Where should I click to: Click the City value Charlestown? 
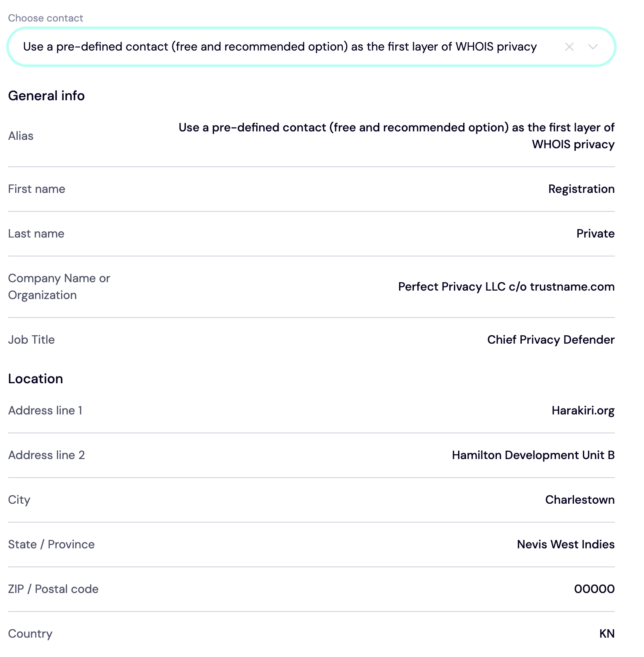tap(580, 500)
